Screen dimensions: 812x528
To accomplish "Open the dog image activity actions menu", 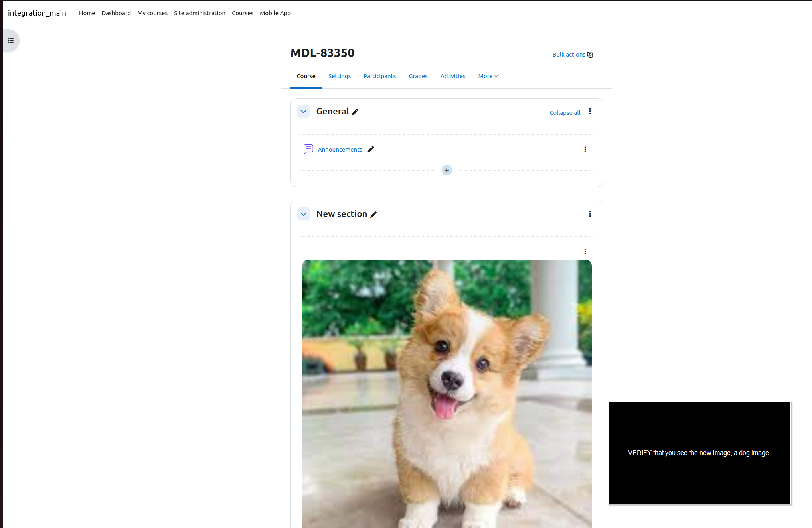I will point(585,252).
